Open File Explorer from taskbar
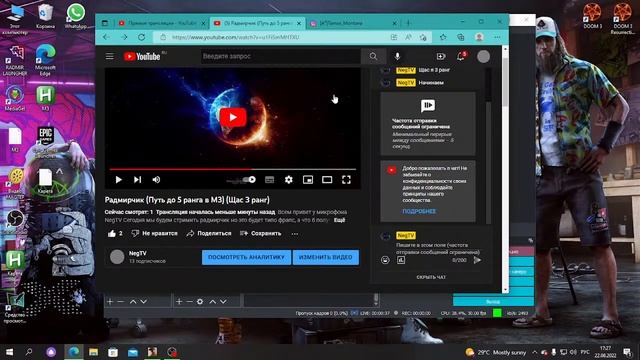The width and height of the screenshot is (640, 360). [x=93, y=352]
